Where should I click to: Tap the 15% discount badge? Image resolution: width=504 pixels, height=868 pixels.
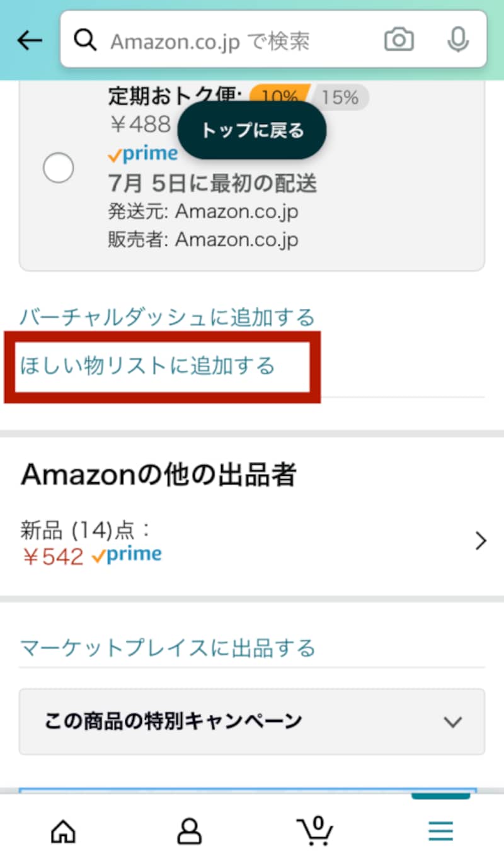tap(340, 98)
